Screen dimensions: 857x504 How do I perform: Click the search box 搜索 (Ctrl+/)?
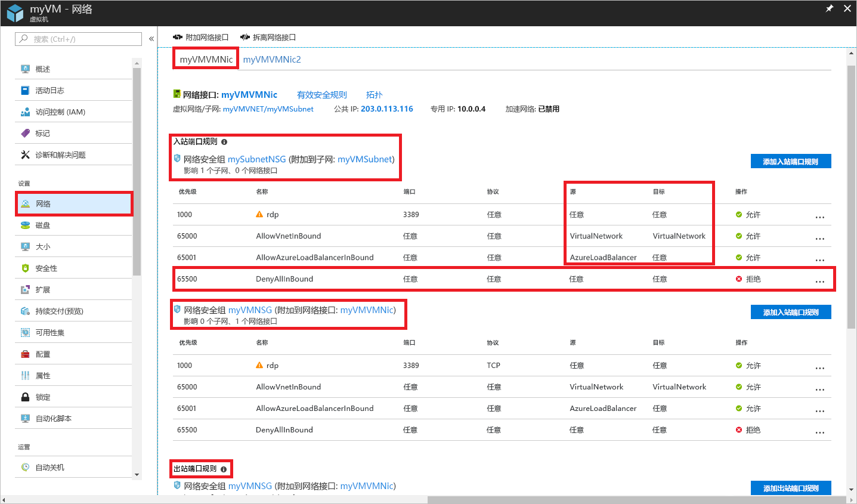coord(78,39)
